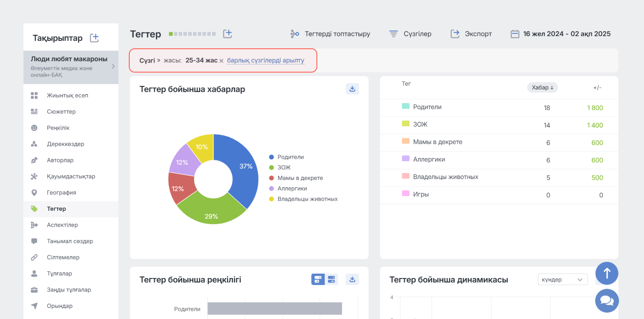Switch to first bar layout view icon
This screenshot has width=644, height=319.
click(318, 279)
